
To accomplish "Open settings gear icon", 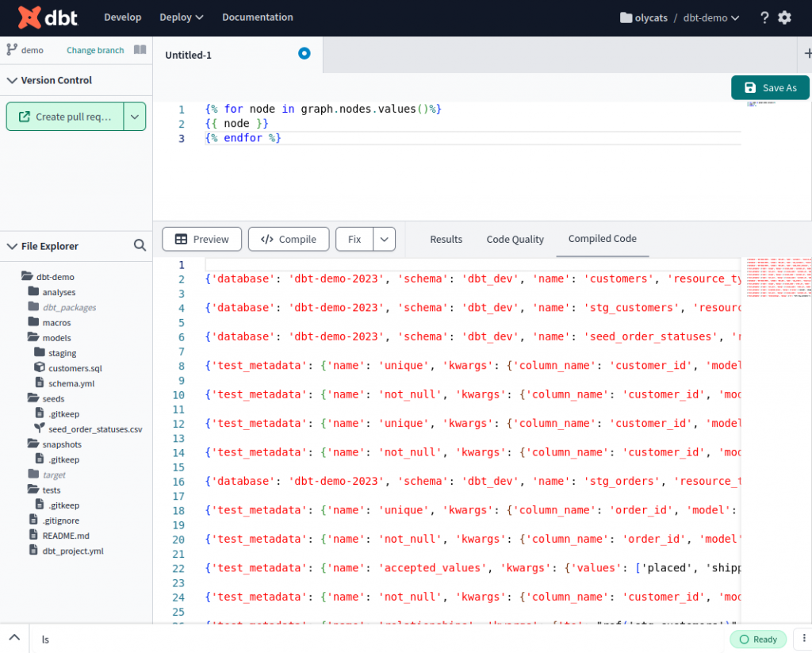I will [x=784, y=17].
